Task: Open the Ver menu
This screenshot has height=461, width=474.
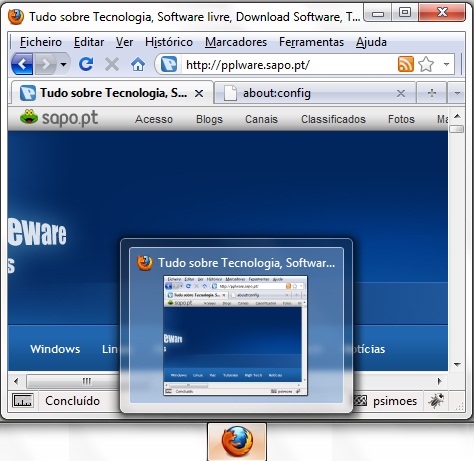Action: 124,42
